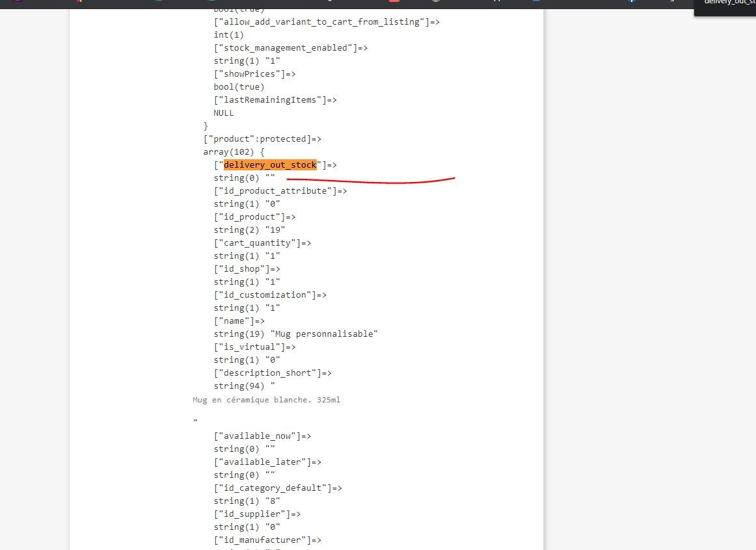
Task: Click the lastRemainingItems key
Action: (x=275, y=99)
